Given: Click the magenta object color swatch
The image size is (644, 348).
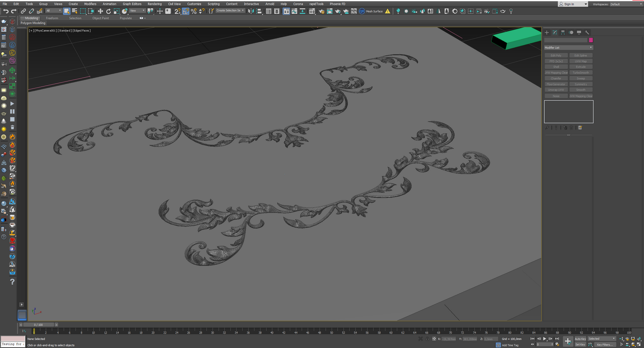Looking at the screenshot, I should (591, 40).
